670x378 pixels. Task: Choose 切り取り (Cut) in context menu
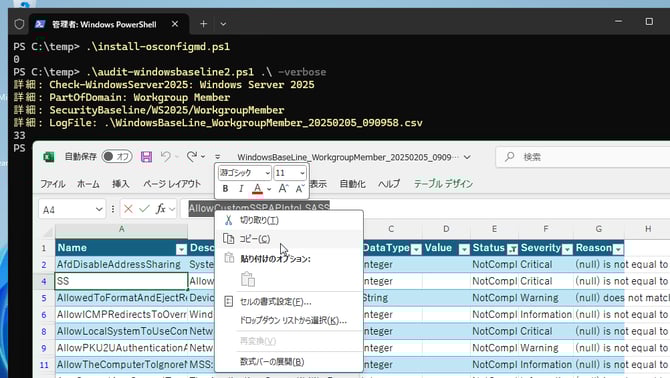tap(289, 220)
